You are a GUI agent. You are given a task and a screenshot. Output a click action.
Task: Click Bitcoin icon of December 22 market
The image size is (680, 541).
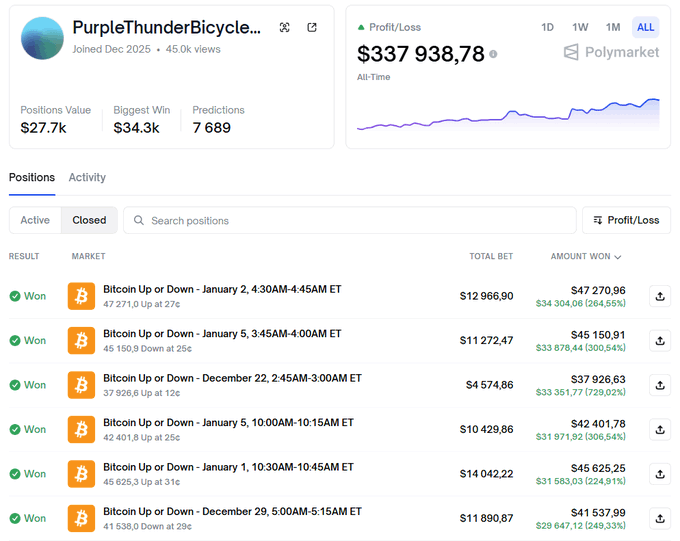coord(81,385)
